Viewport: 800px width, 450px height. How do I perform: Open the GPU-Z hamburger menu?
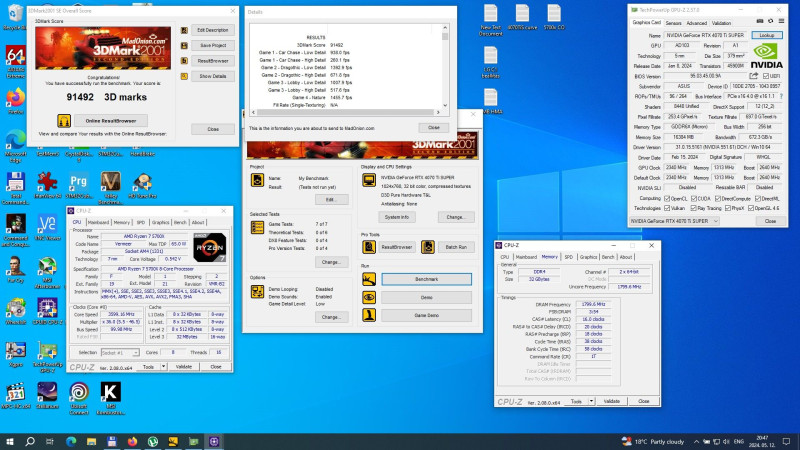(x=781, y=21)
